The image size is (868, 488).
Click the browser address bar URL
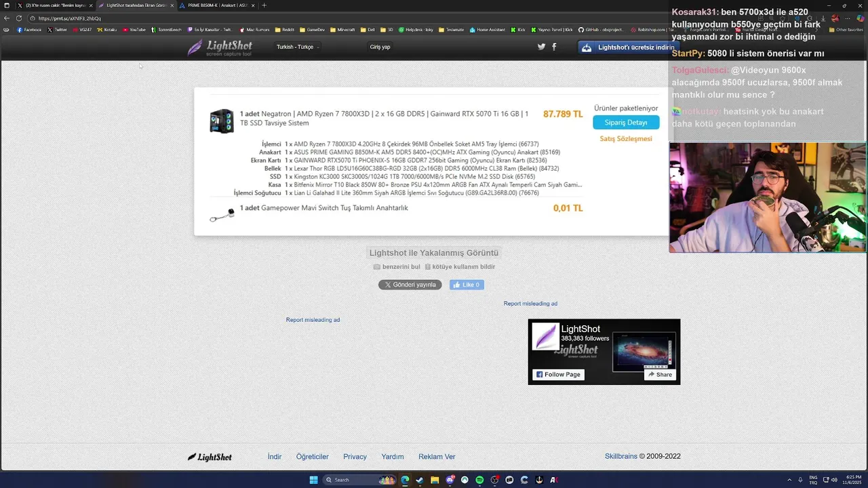(70, 18)
